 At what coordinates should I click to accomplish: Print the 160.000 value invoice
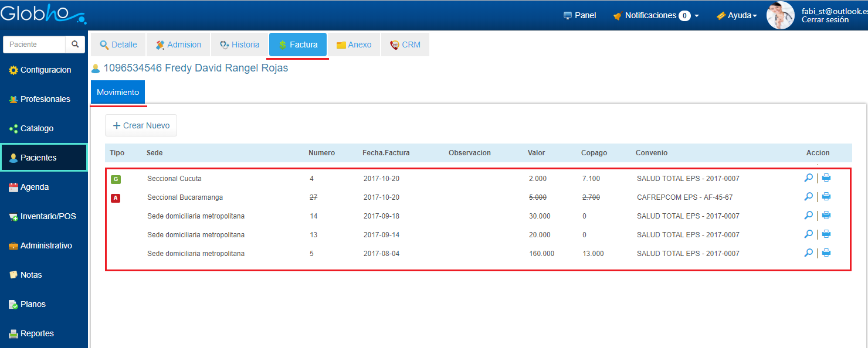(826, 253)
